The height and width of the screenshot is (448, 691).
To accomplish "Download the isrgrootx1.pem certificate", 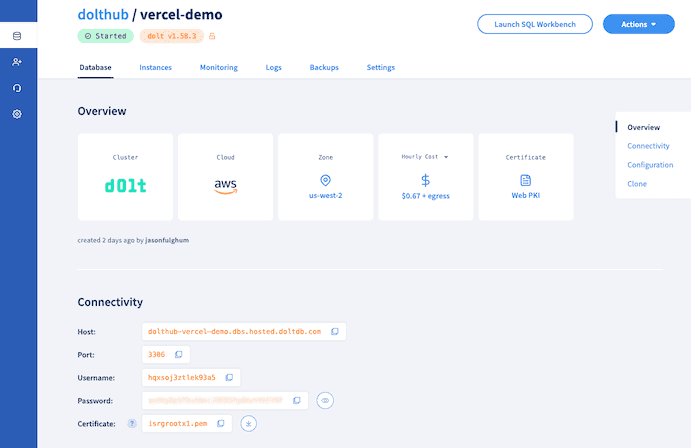I will [249, 423].
